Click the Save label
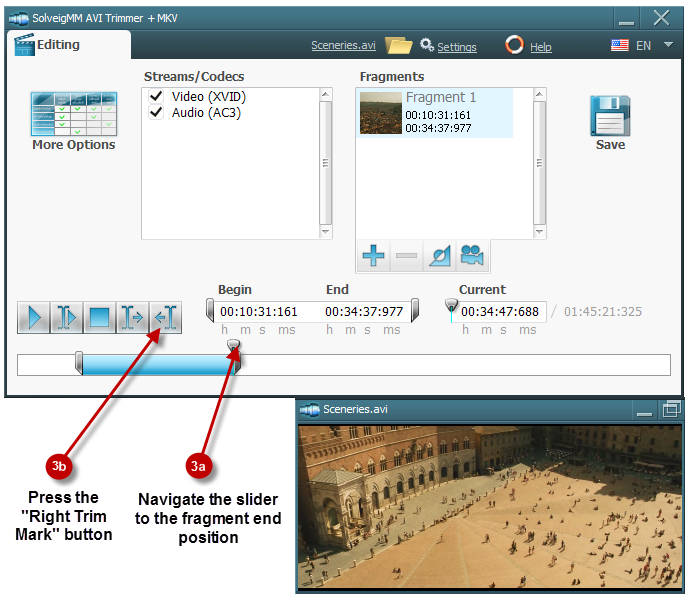Viewport: 686px width, 596px height. pyautogui.click(x=610, y=145)
